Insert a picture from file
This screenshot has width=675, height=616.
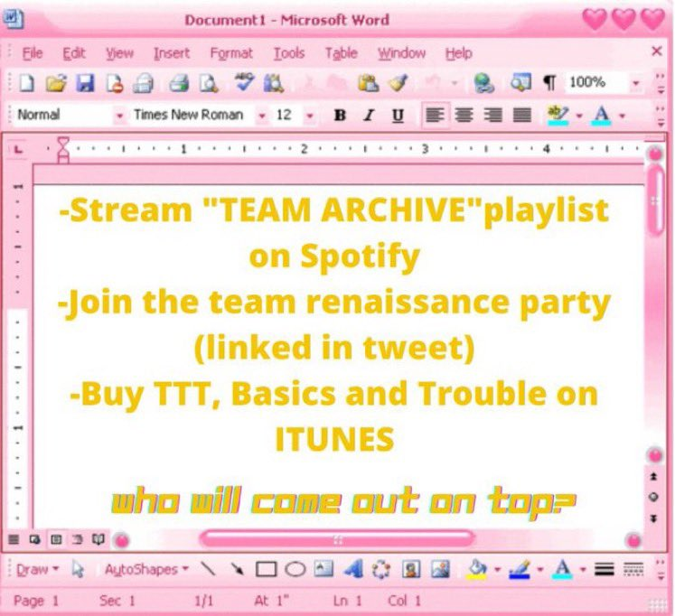(x=441, y=569)
